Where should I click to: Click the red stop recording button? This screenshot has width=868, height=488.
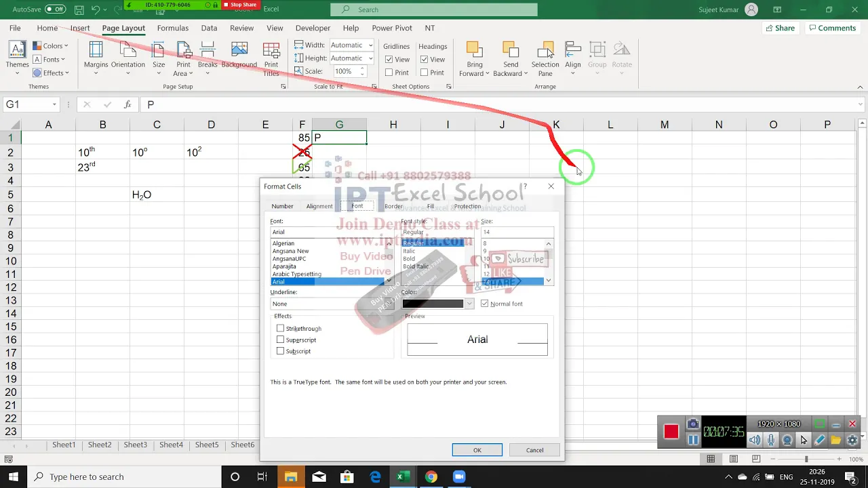coord(671,432)
